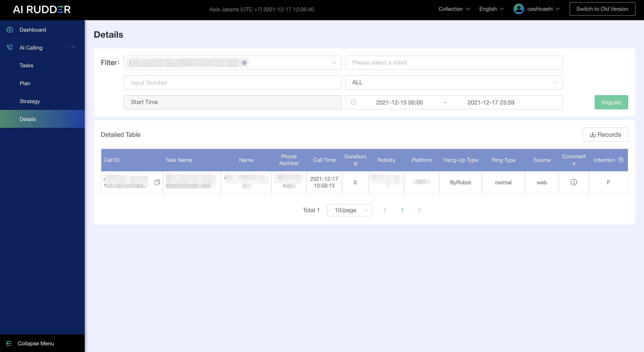
Task: Open the Collection dropdown
Action: coord(454,9)
